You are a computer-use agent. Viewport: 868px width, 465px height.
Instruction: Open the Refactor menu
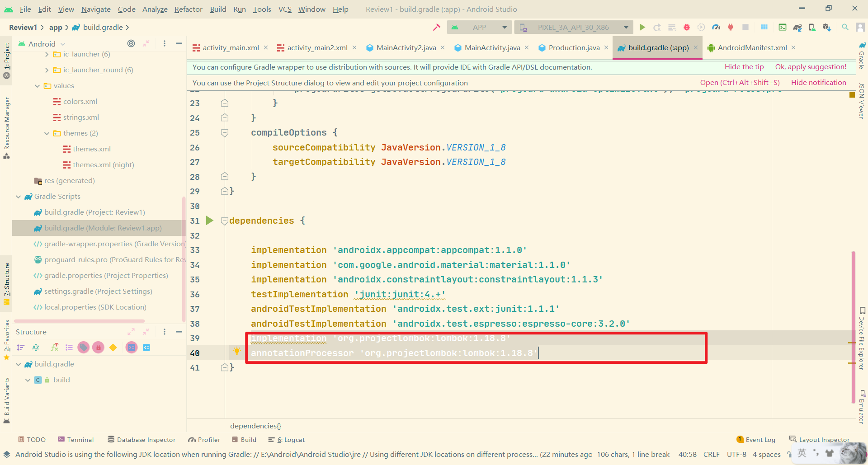[x=188, y=9]
